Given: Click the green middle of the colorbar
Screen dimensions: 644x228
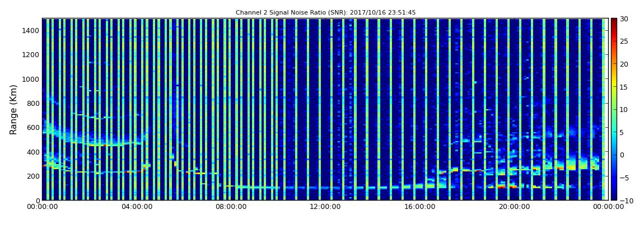Looking at the screenshot, I should tap(614, 110).
